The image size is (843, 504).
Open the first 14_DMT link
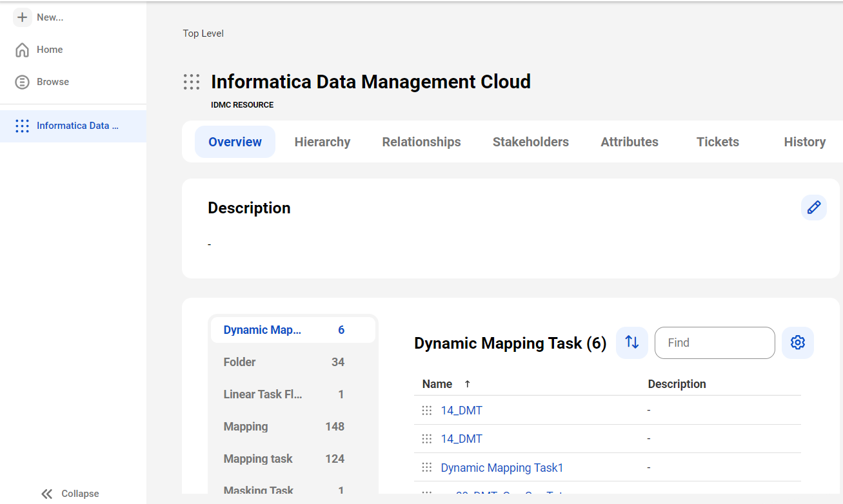[x=462, y=411]
